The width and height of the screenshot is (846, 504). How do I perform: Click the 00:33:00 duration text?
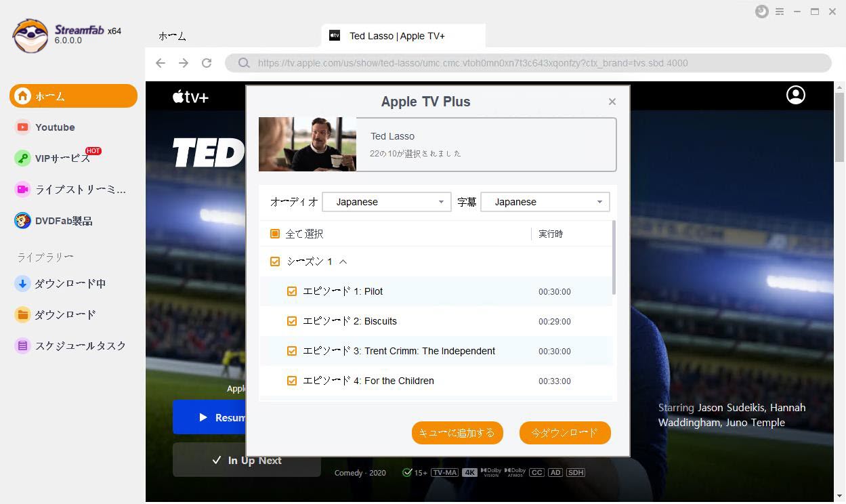pyautogui.click(x=555, y=381)
